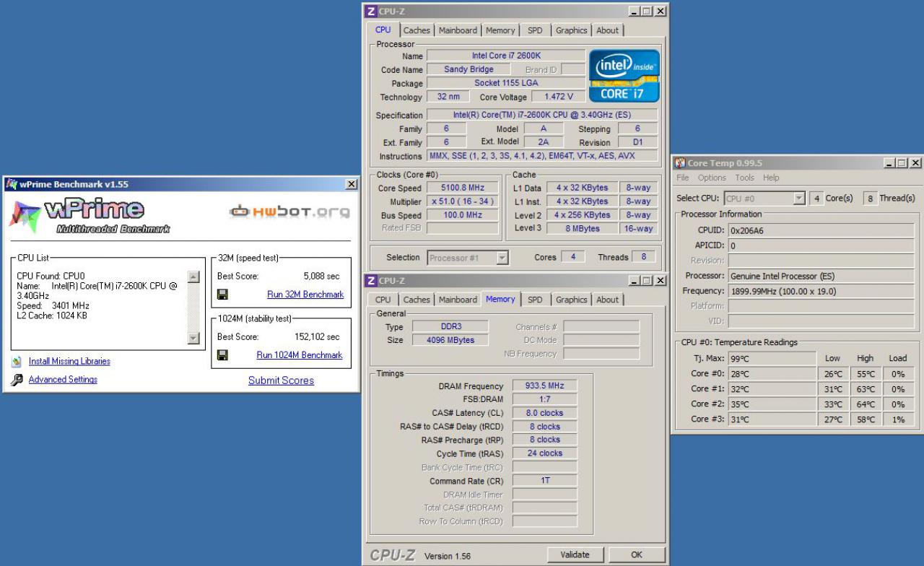Viewport: 924px width, 566px height.
Task: Click the wPrime title bar app icon
Action: pyautogui.click(x=11, y=184)
